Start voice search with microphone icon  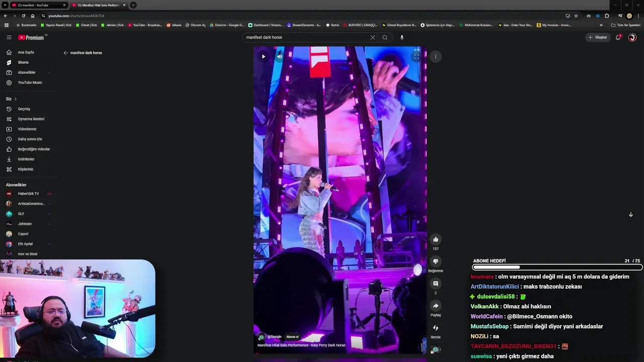401,37
